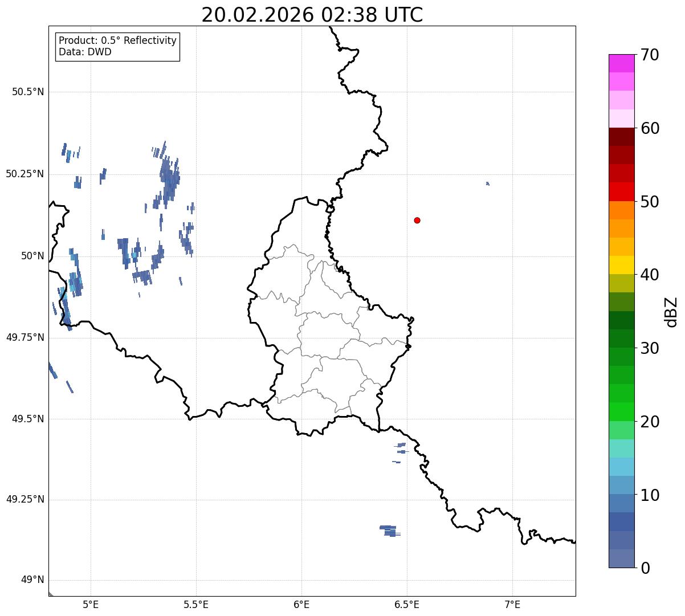This screenshot has height=616, width=685.
Task: Select the title '20.02.2026 02:38 UTC'
Action: tap(312, 15)
